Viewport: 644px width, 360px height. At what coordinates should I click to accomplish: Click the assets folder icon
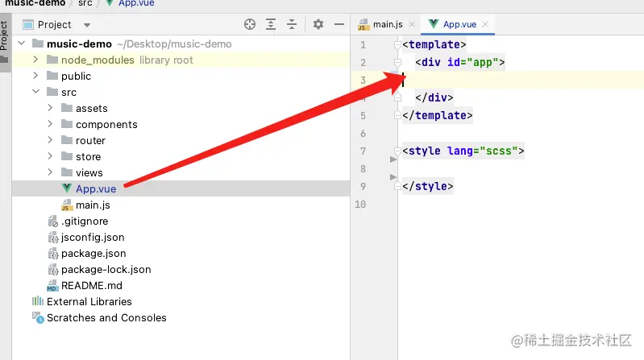pos(67,108)
